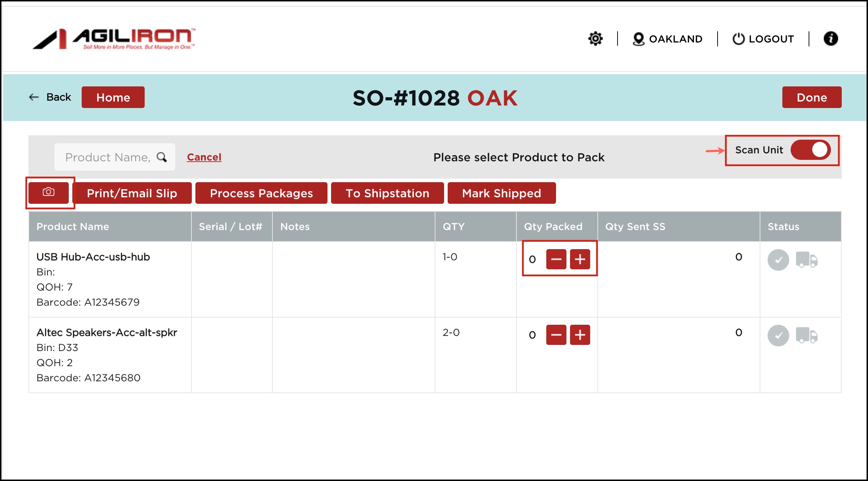
Task: Click Altec Speakers truck status icon
Action: click(806, 335)
